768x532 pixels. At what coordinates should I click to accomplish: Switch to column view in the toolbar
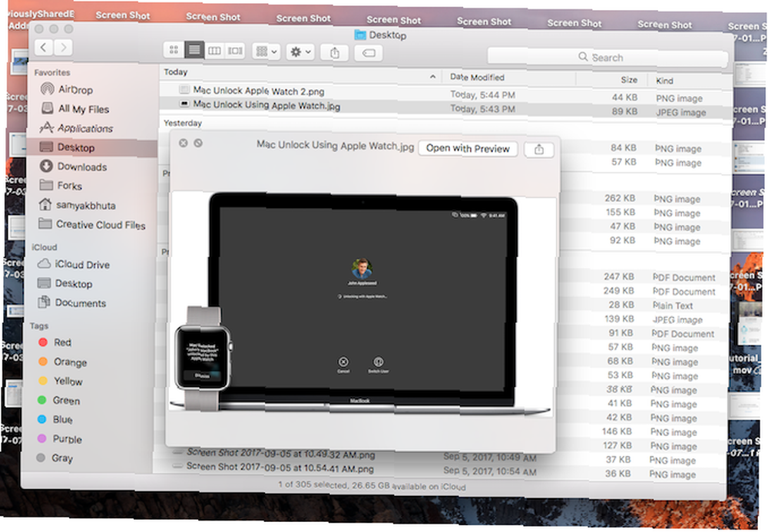click(x=214, y=51)
